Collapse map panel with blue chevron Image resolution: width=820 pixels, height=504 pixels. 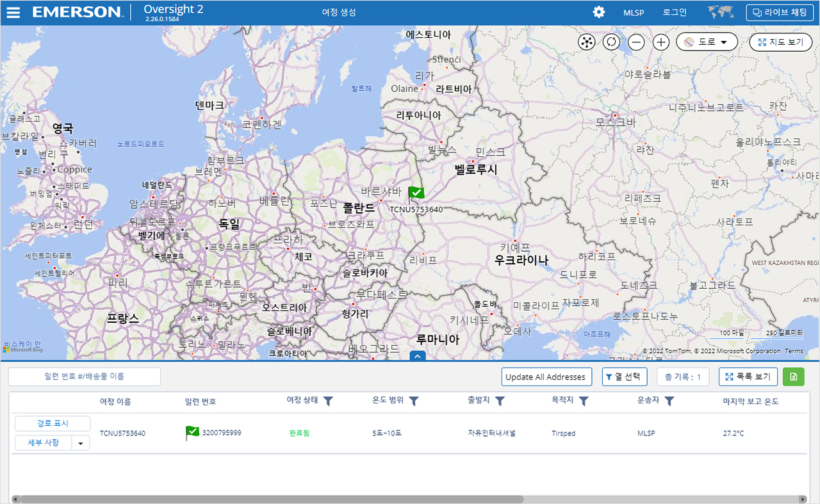tap(416, 355)
